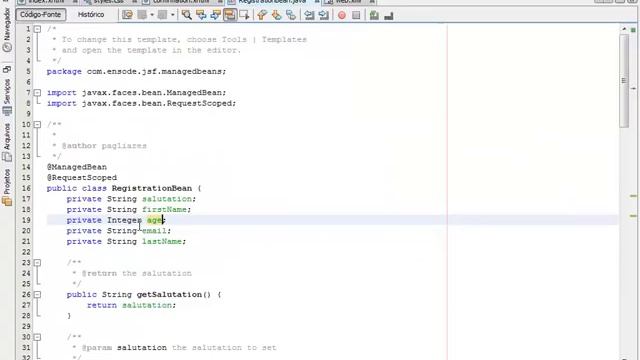Collapse the Javadoc fold at line 30
The width and height of the screenshot is (640, 360).
click(x=37, y=337)
